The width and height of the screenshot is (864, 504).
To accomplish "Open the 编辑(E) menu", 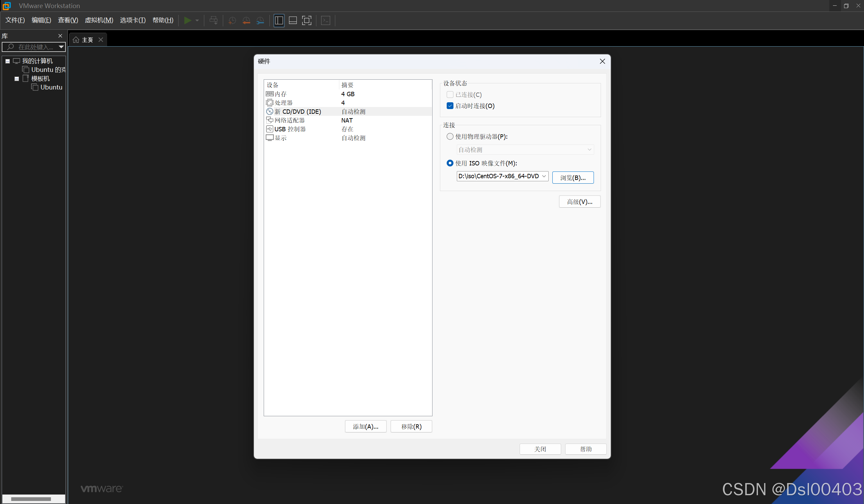I will point(42,20).
